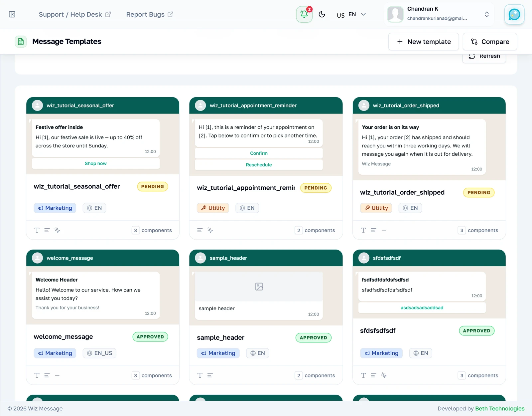
Task: Click the EN language chip on seasonal offer
Action: pos(94,208)
